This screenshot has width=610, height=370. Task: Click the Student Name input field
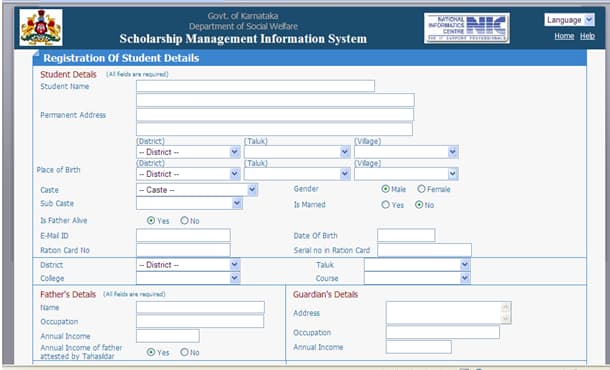255,86
